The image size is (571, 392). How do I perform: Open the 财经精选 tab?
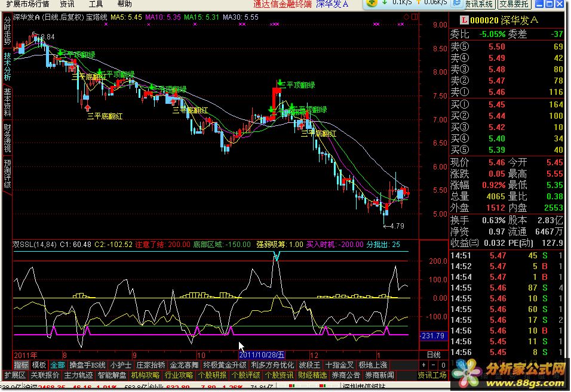click(x=312, y=375)
